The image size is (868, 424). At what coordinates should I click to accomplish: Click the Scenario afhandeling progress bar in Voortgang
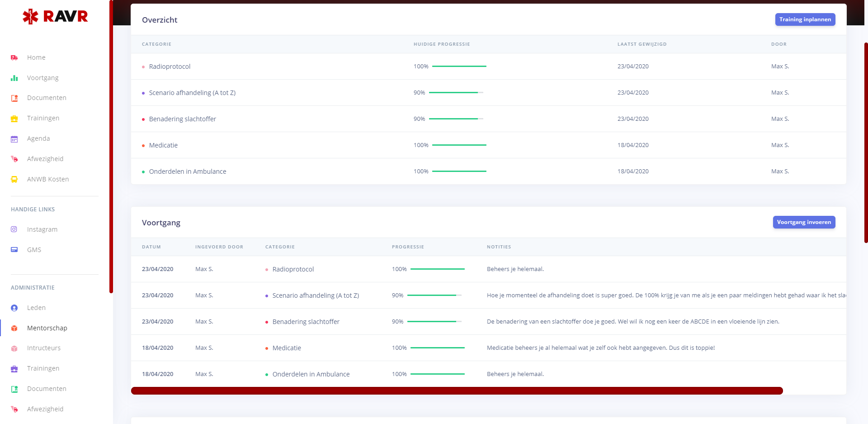point(434,295)
